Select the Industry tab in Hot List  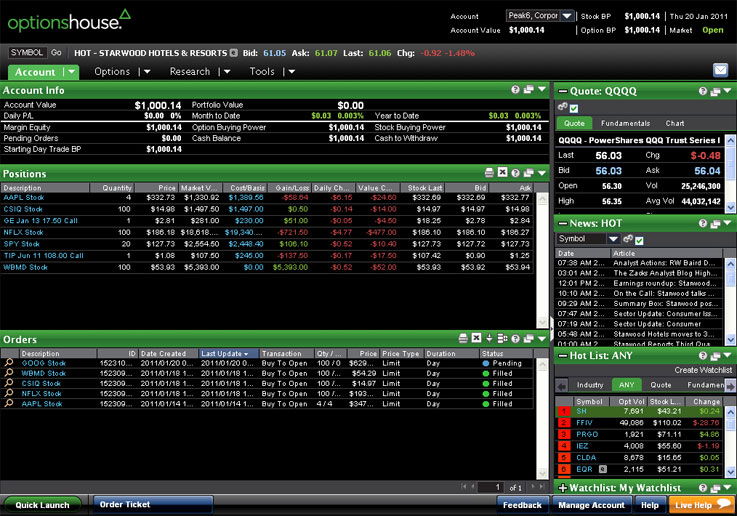589,385
